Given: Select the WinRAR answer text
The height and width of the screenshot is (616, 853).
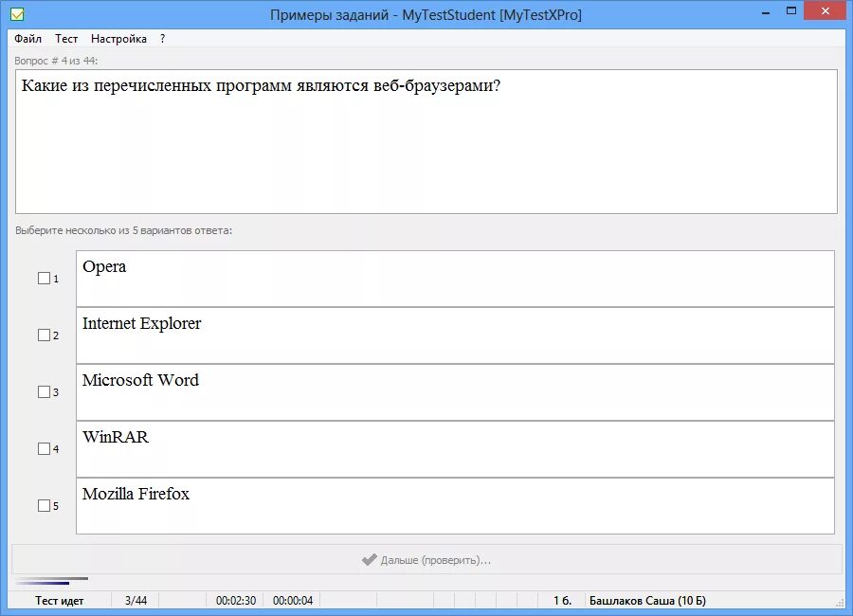Looking at the screenshot, I should tap(116, 437).
